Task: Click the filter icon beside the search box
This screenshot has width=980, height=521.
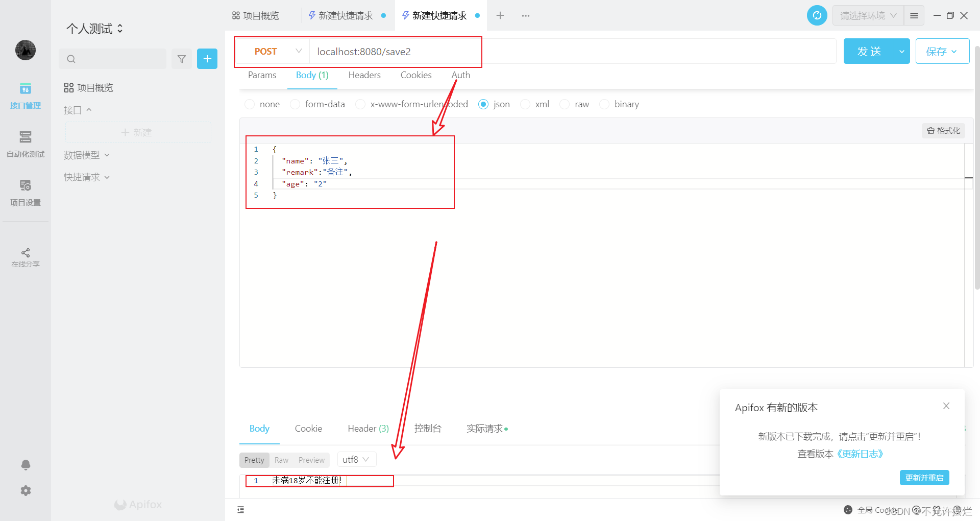Action: click(x=181, y=59)
